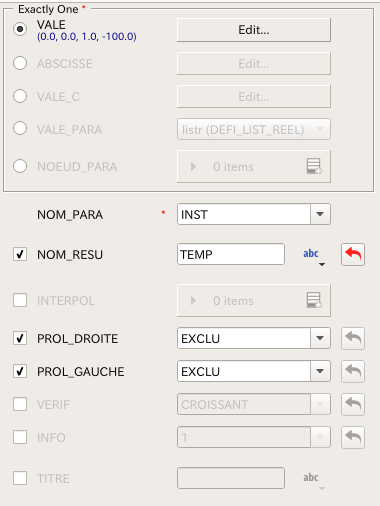Select the VALE radio button
Image resolution: width=380 pixels, height=506 pixels.
(x=20, y=29)
